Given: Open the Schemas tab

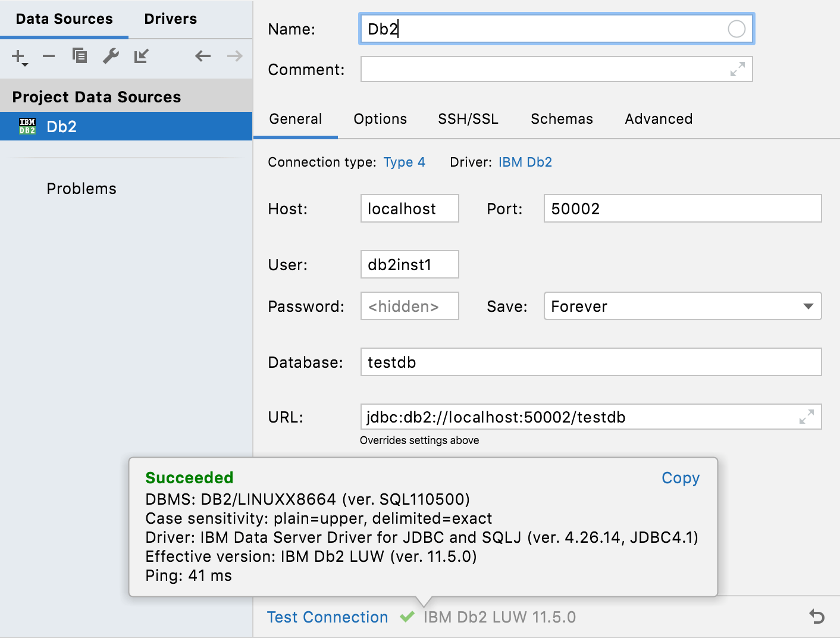Looking at the screenshot, I should tap(561, 119).
